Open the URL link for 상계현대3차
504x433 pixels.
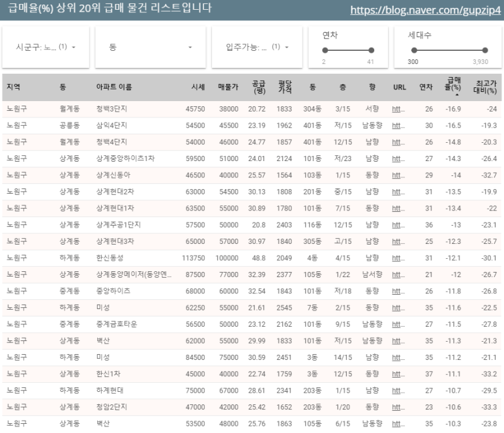click(398, 241)
